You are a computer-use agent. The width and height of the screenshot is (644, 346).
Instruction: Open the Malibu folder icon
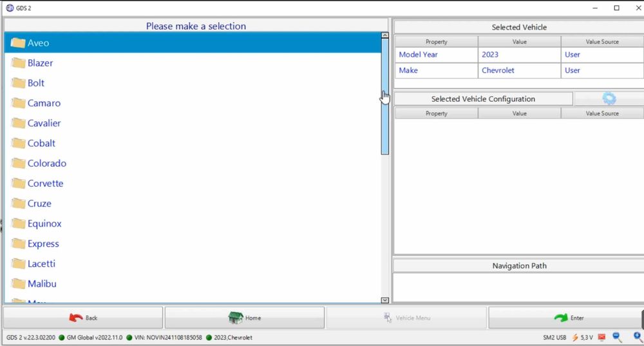click(18, 284)
